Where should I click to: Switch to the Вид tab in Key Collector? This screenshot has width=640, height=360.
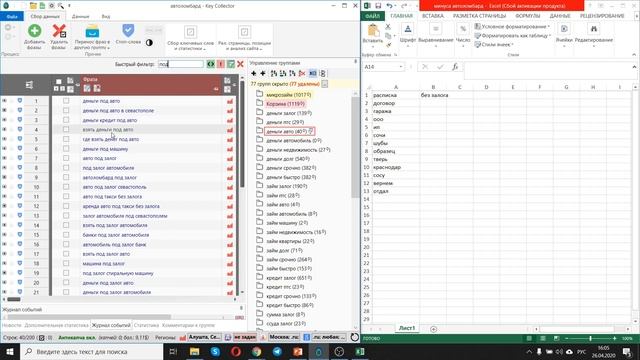pos(106,16)
